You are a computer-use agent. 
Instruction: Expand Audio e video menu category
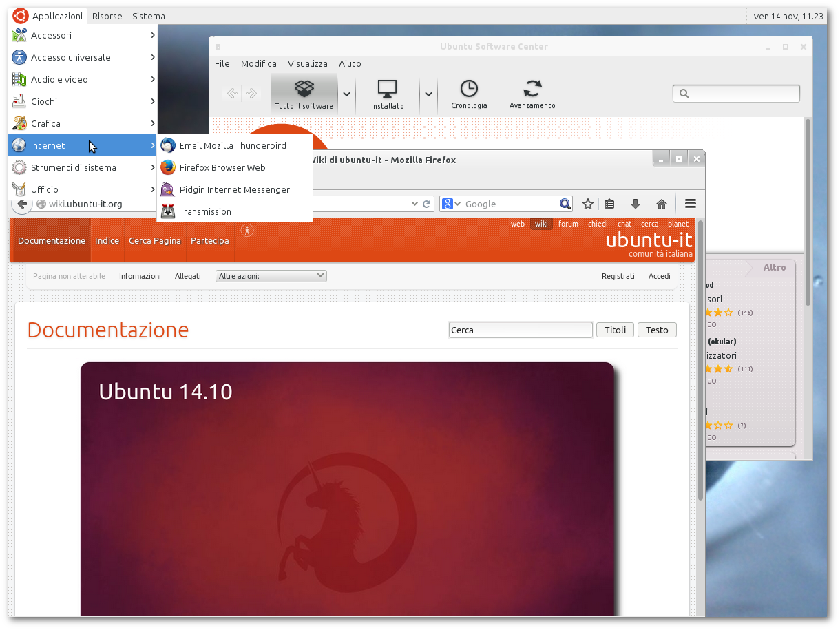pyautogui.click(x=83, y=79)
